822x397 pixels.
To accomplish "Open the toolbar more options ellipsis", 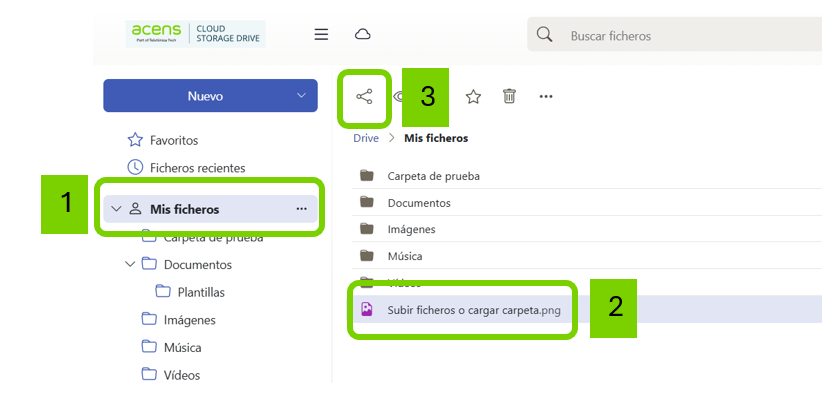I will coord(546,96).
